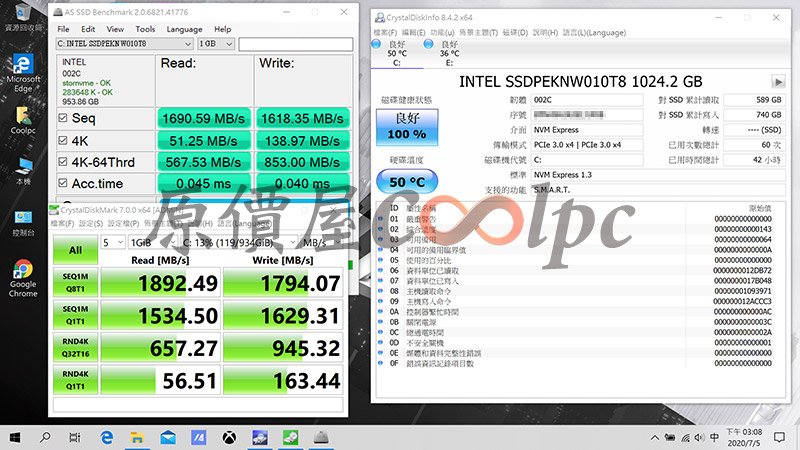Screen dimensions: 800x450
Task: Select SMART row 0C in CrystalDiskInfo
Action: coord(576,333)
